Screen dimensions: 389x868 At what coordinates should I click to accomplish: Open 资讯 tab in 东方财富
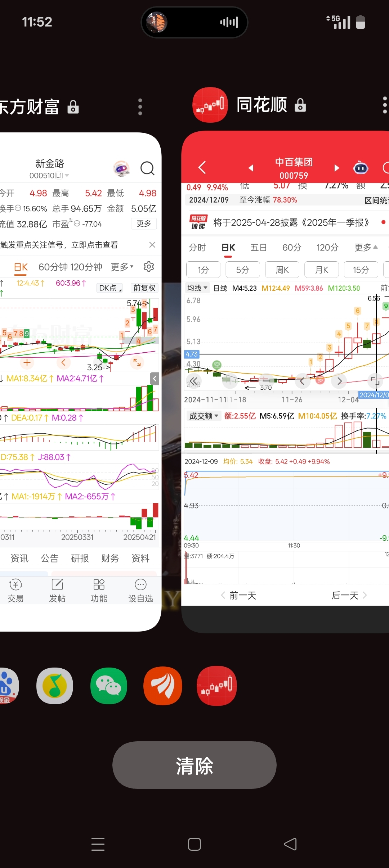pyautogui.click(x=19, y=558)
